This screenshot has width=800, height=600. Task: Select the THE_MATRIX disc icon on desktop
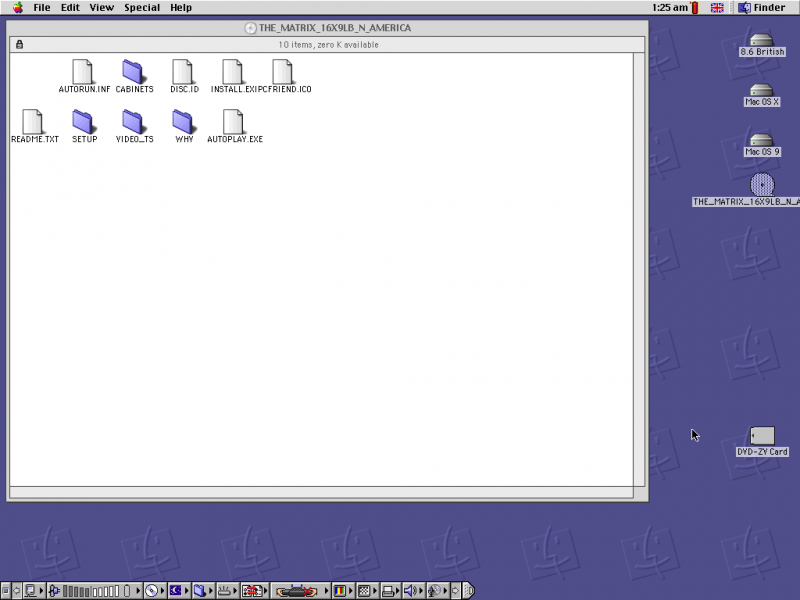762,185
